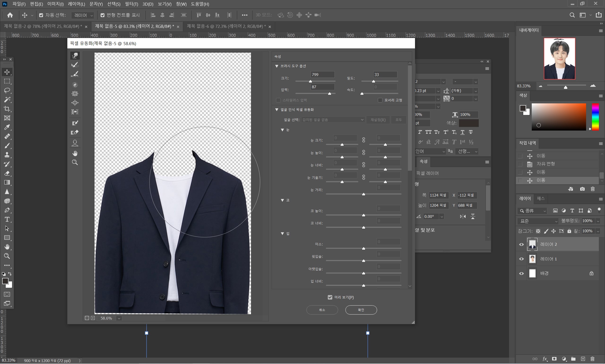Viewport: 605px width, 364px height.
Task: Toggle the 눈 높이 link chain icon
Action: tap(363, 152)
